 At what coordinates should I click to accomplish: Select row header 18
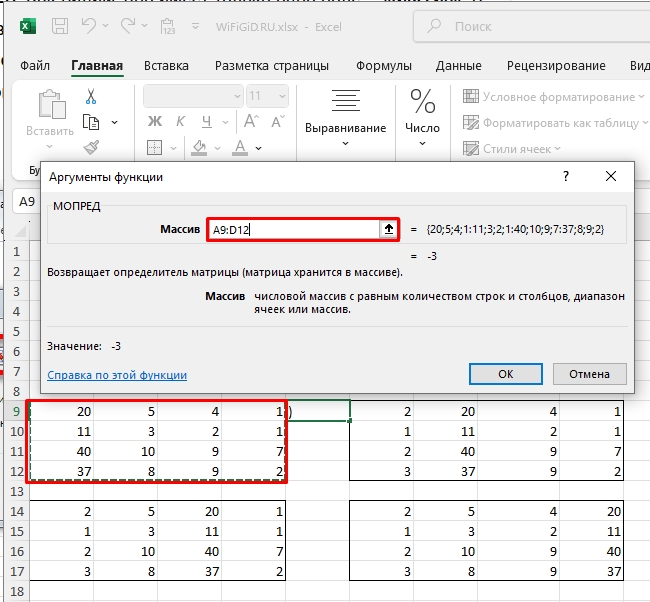click(x=17, y=592)
